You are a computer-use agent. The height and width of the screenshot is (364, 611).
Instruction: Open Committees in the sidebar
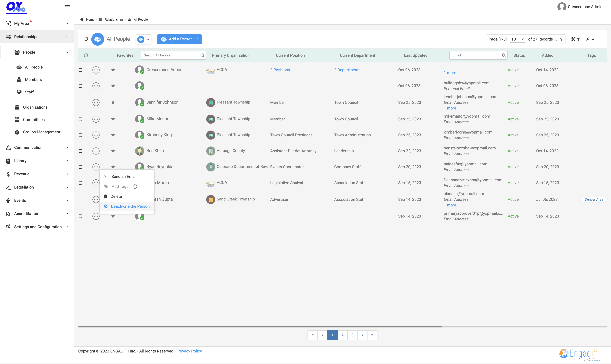pos(34,119)
